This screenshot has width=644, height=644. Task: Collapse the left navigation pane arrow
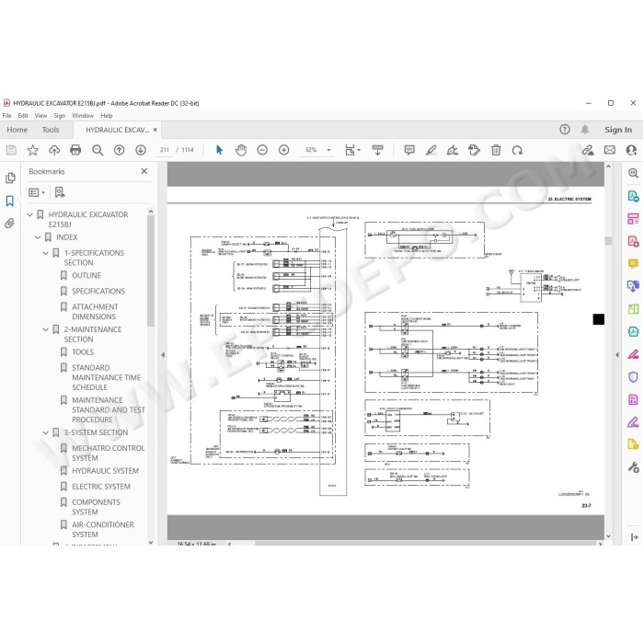[x=163, y=355]
